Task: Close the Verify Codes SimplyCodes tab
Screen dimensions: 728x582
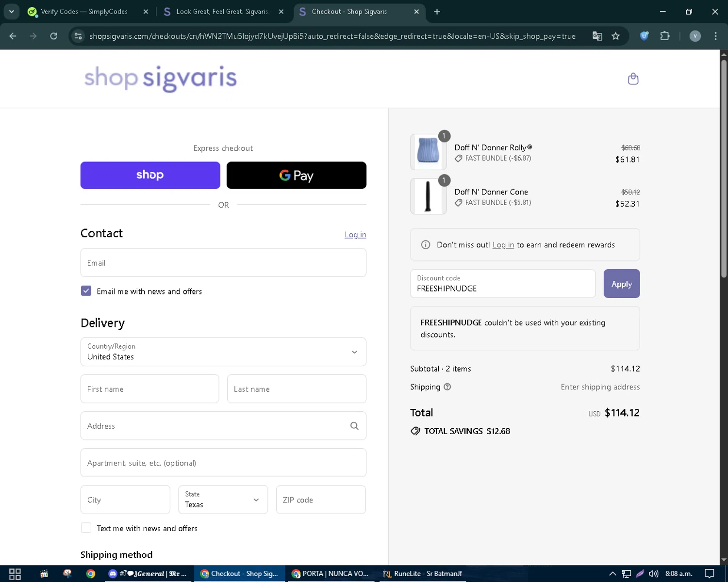Action: pos(146,12)
